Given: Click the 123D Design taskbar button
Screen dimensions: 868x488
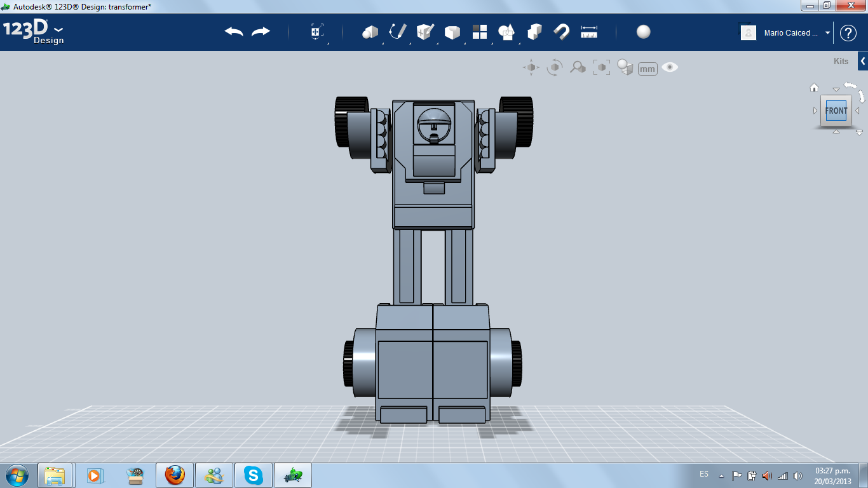Looking at the screenshot, I should click(x=293, y=475).
